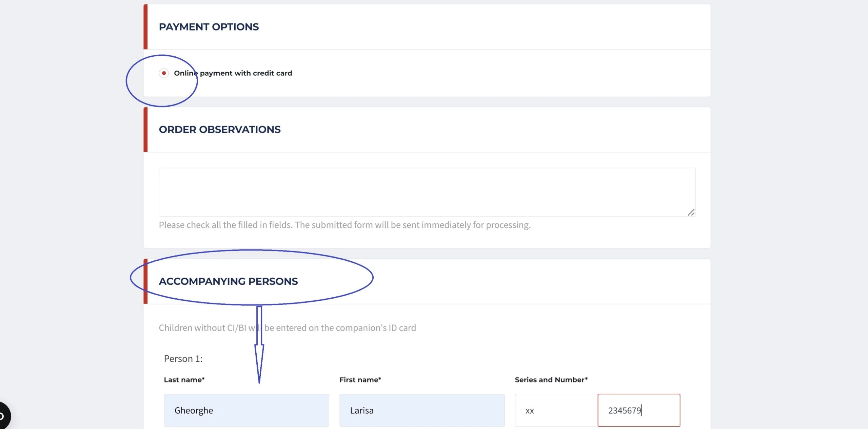The image size is (868, 429).
Task: Click the First name field containing Larisa
Action: click(422, 410)
